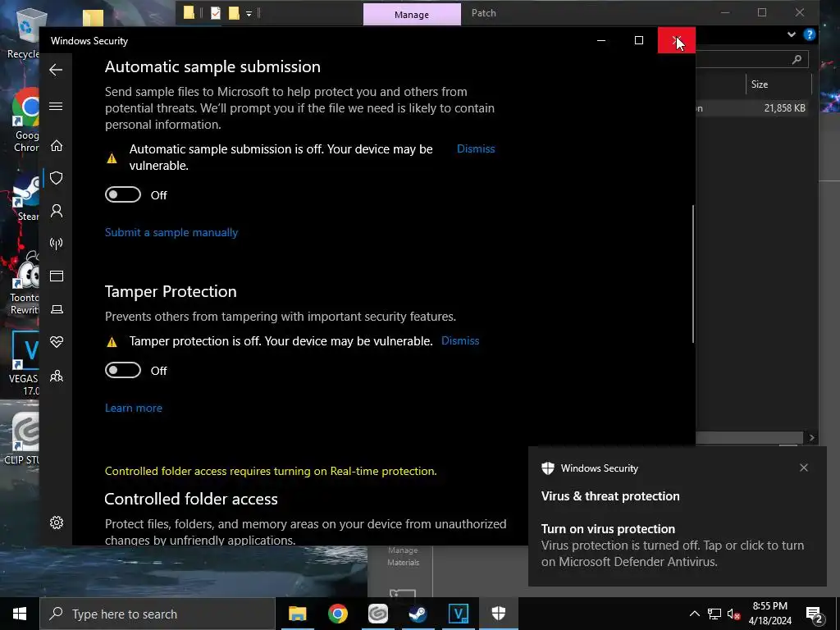Image resolution: width=840 pixels, height=630 pixels.
Task: Open Steam from taskbar
Action: (418, 614)
